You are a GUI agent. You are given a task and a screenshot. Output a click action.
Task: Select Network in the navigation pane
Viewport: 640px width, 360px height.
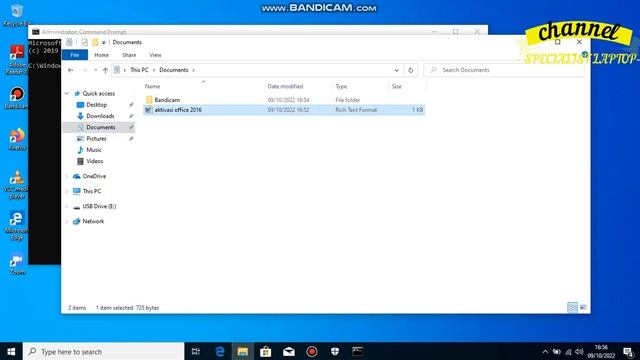[x=93, y=221]
